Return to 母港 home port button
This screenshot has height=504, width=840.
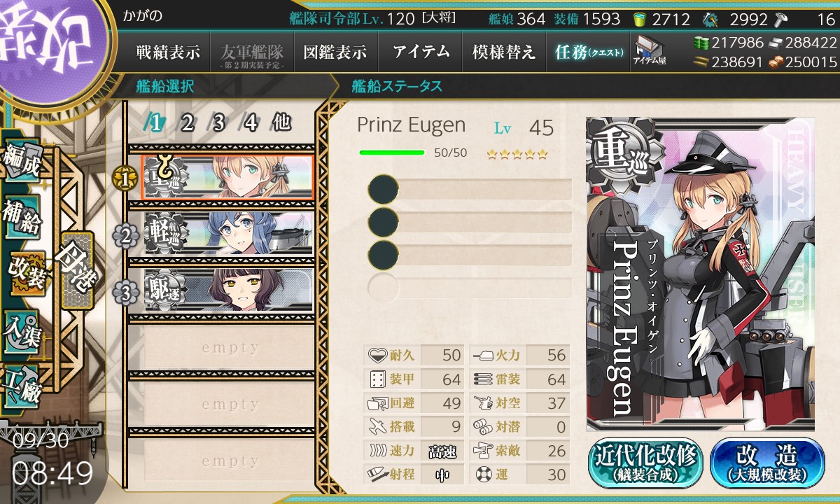click(x=76, y=271)
